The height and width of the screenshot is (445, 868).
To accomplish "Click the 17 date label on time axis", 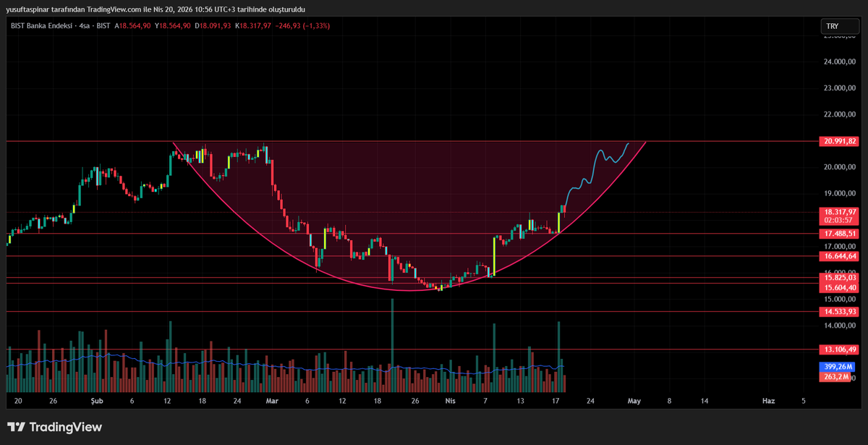I will point(556,400).
